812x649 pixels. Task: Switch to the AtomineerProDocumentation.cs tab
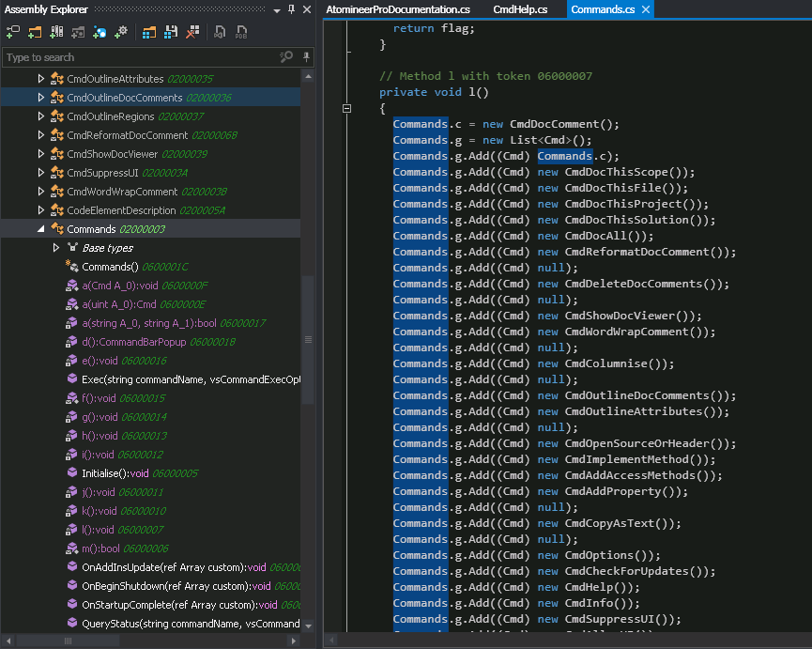(x=398, y=9)
